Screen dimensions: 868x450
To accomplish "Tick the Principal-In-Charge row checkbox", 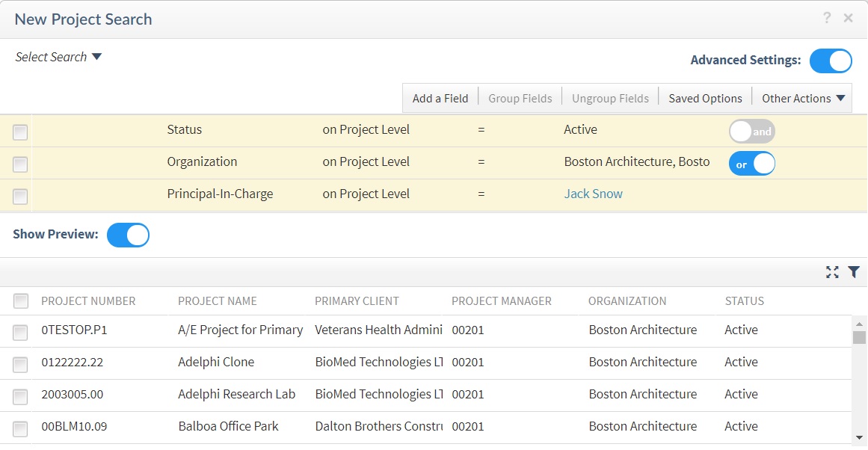I will point(20,197).
